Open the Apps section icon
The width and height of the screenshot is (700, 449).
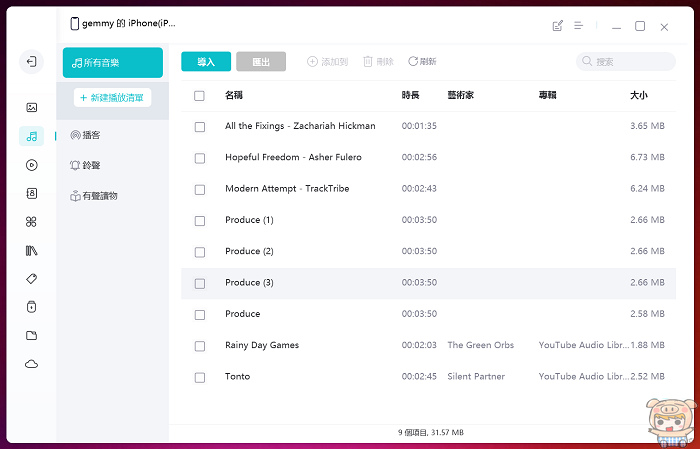click(x=31, y=222)
